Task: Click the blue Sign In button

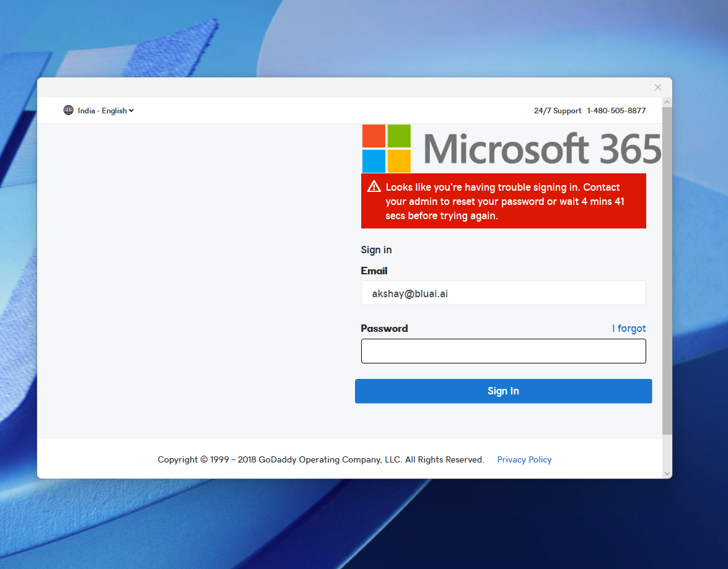Action: pyautogui.click(x=503, y=391)
